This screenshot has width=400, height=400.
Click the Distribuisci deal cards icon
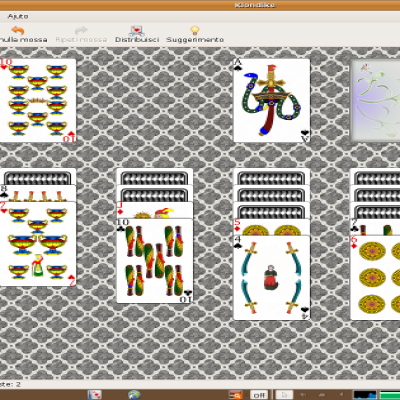point(137,30)
